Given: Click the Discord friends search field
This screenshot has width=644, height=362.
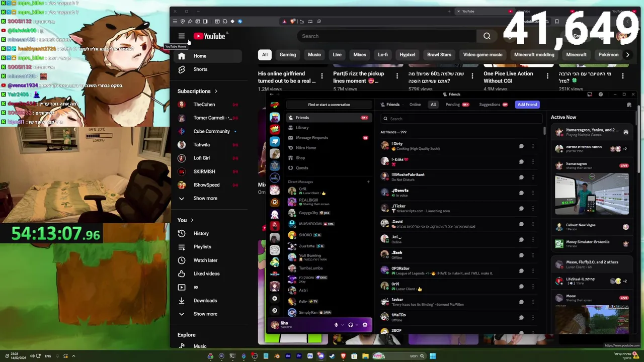Looking at the screenshot, I should (x=461, y=119).
